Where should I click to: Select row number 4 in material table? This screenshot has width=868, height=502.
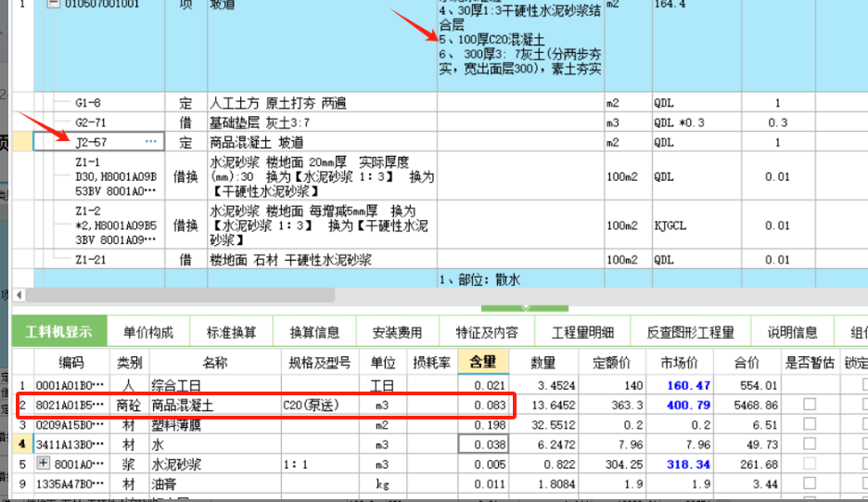(22, 444)
